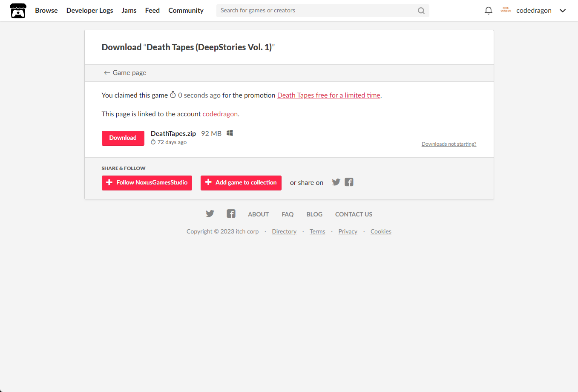Screen dimensions: 578x392
Task: Click the page title Download Death Tapes
Action: 188,47
